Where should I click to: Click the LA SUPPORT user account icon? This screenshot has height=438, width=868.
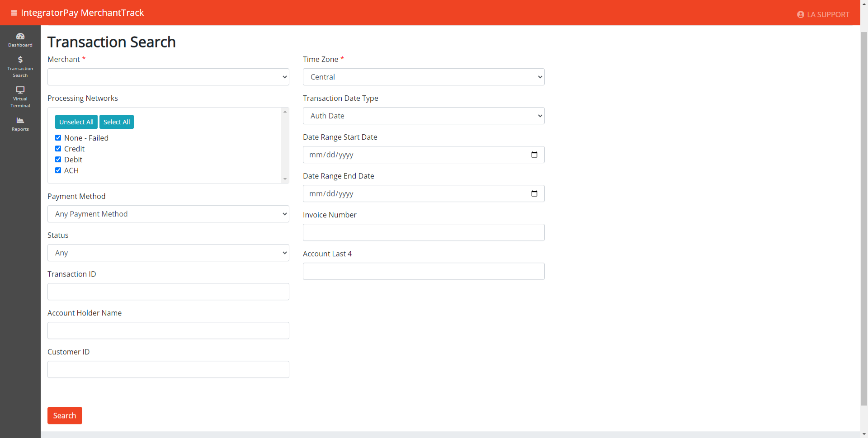pos(801,14)
